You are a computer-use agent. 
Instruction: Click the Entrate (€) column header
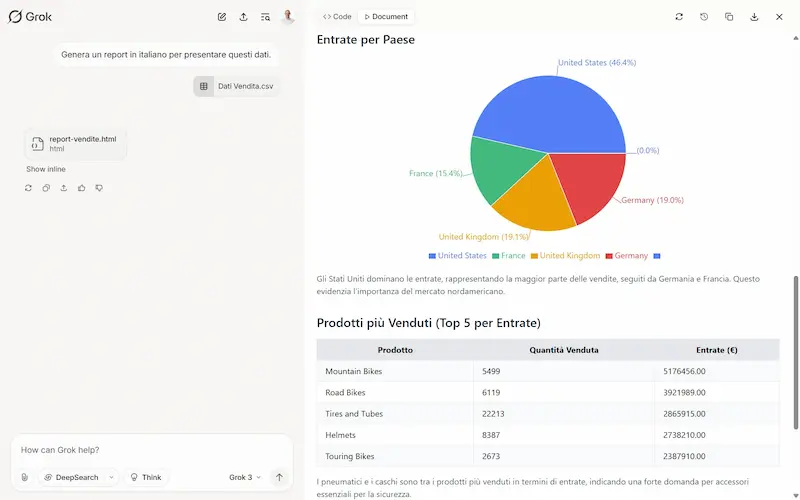click(x=717, y=350)
